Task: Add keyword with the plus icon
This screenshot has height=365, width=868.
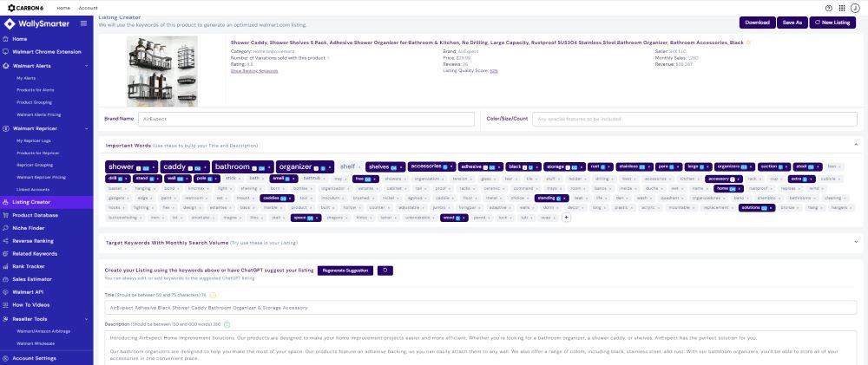Action: (x=566, y=218)
